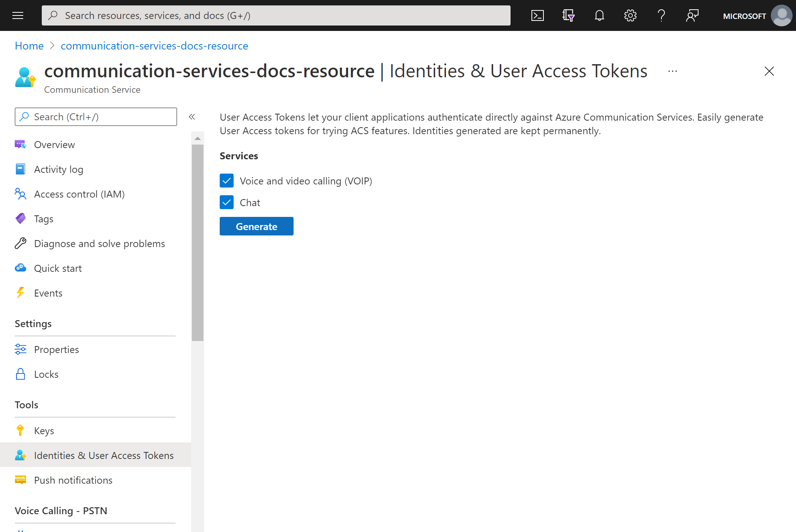
Task: Expand the Settings section in sidebar
Action: coord(32,324)
